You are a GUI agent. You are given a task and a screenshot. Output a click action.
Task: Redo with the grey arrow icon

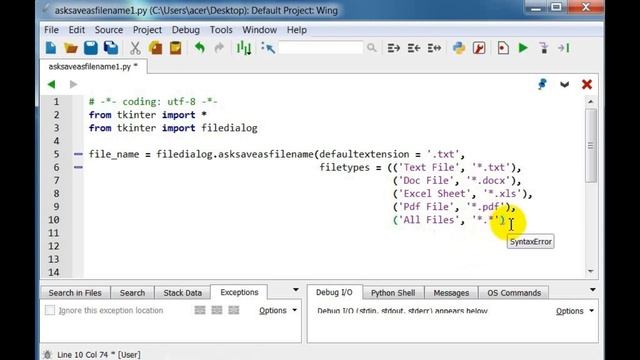tap(219, 48)
